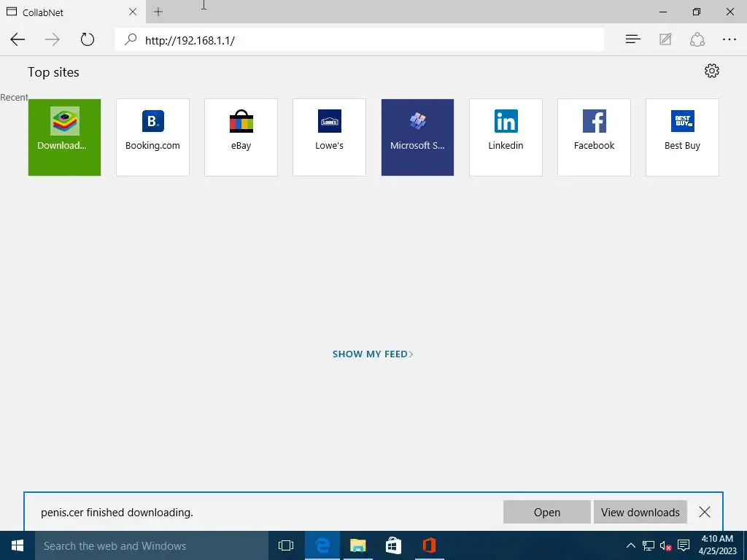This screenshot has width=747, height=560.
Task: Open the Linkedin top site tile
Action: coord(506,137)
